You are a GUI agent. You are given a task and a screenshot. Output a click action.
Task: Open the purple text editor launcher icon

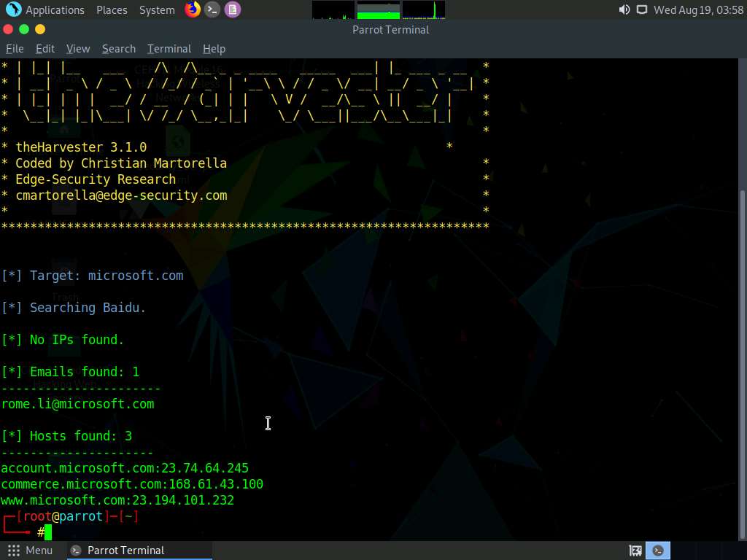coord(233,9)
